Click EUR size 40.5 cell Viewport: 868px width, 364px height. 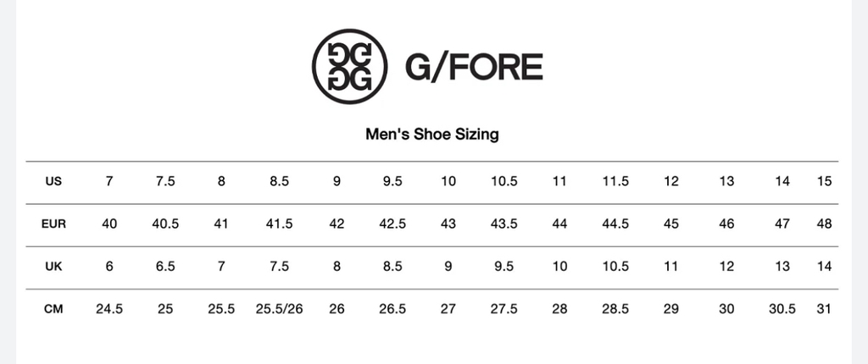(165, 224)
